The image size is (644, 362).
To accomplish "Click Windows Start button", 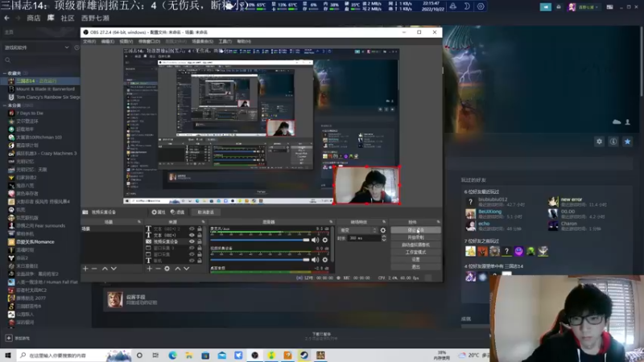I will pyautogui.click(x=7, y=355).
